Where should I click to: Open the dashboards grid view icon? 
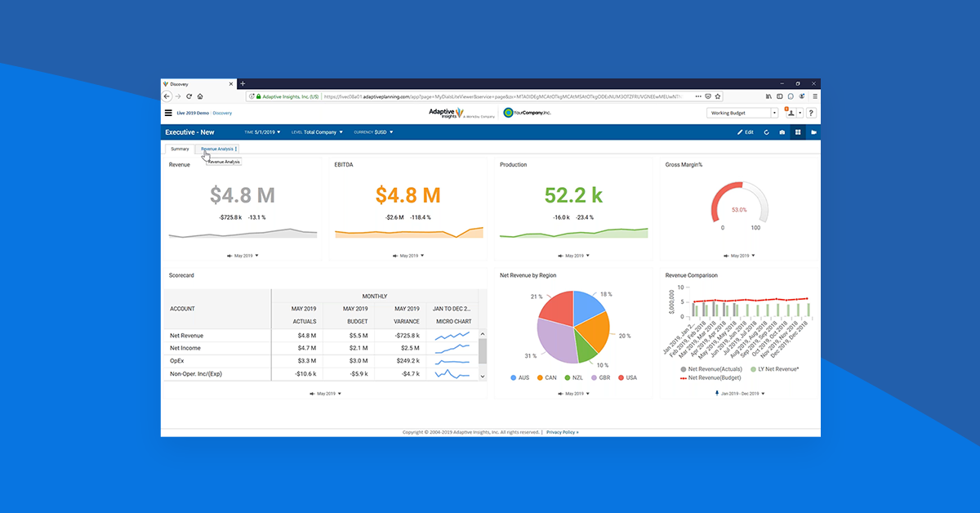[798, 132]
